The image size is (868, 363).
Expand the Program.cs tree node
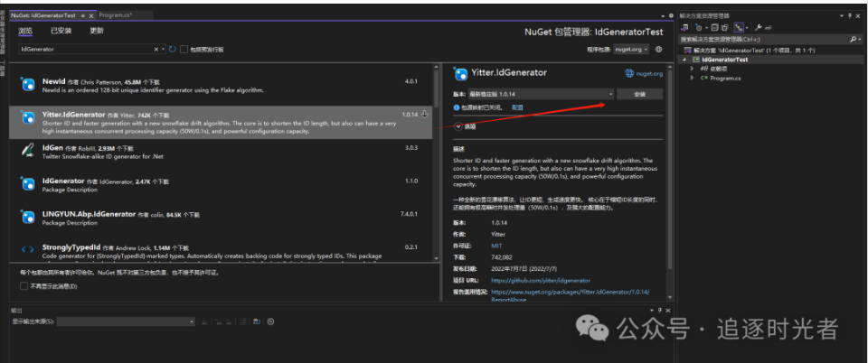(x=692, y=78)
